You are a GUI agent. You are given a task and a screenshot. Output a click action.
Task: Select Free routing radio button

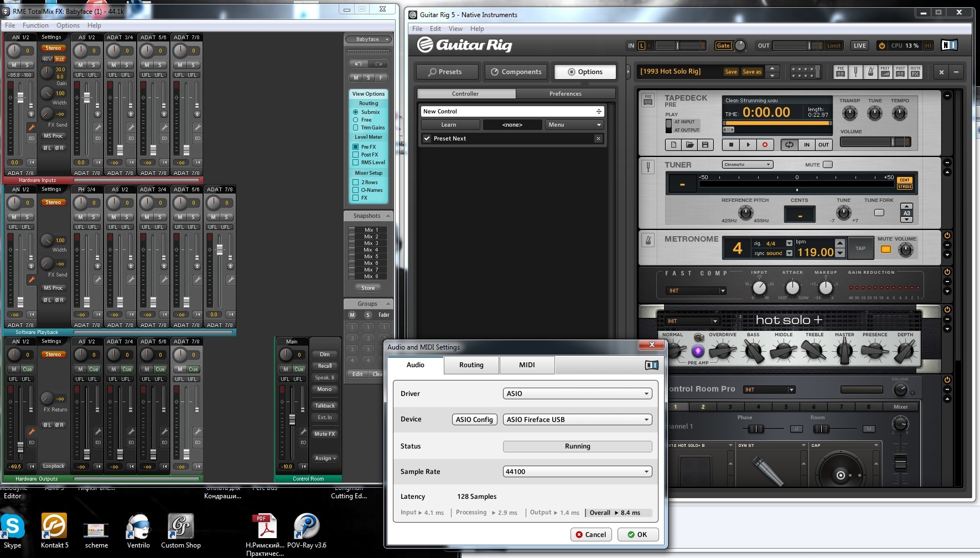[x=356, y=120]
